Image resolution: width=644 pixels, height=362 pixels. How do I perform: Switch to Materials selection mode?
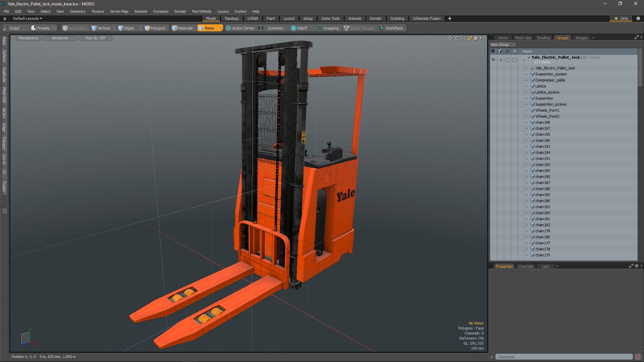182,28
